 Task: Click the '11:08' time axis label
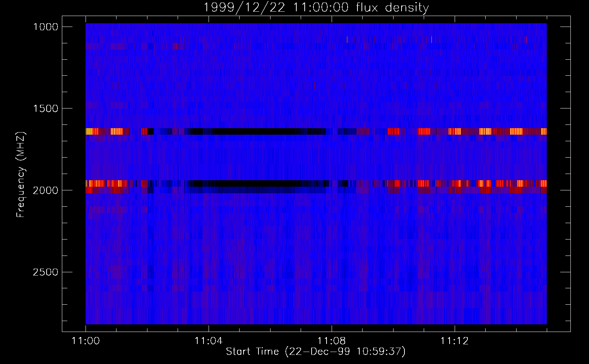331,341
